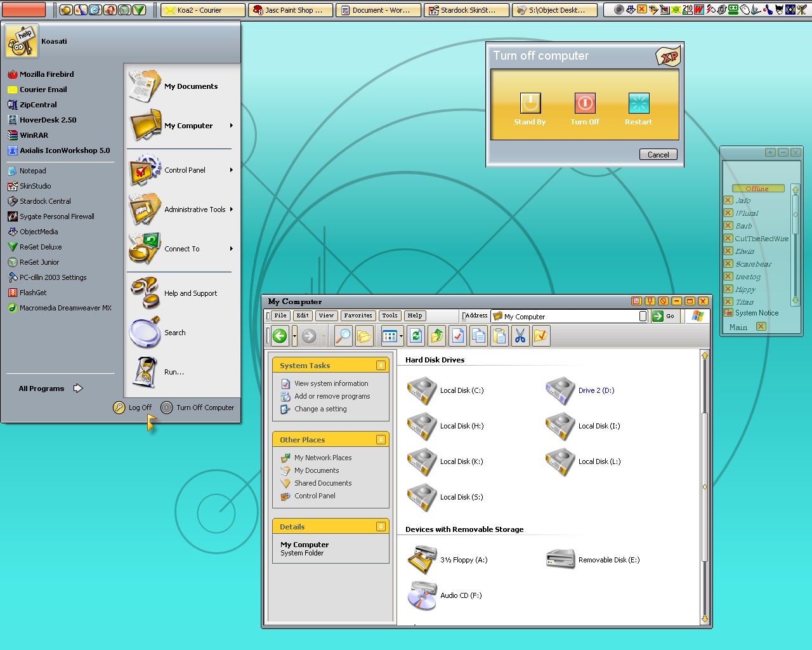Click the Properties checkmark-page toolbar icon
Viewport: 812px width, 650px height.
click(458, 336)
